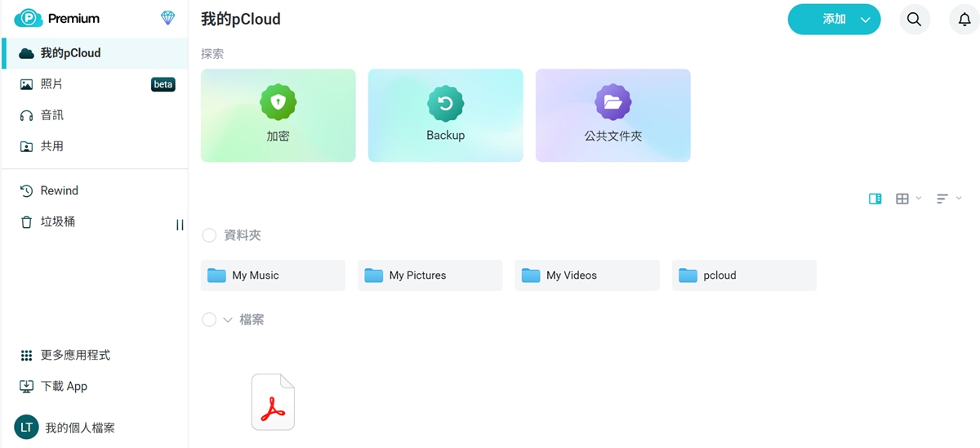Open the pcloud folder
980x448 pixels.
pos(744,276)
